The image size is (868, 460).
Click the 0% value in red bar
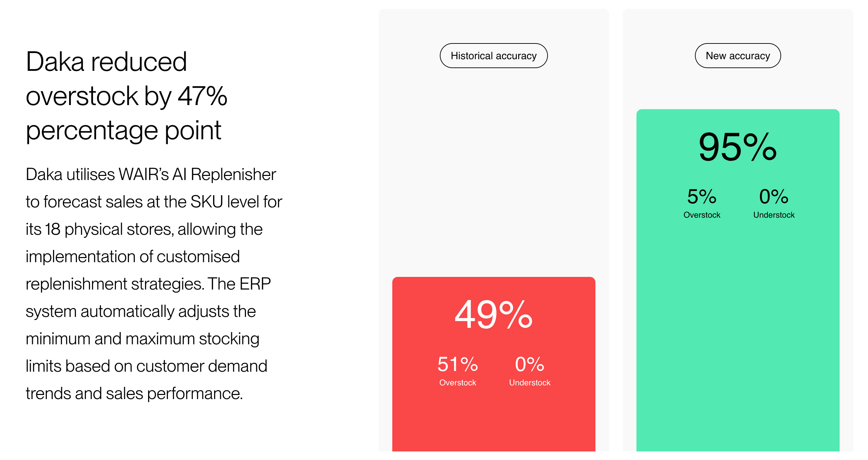[x=529, y=364]
